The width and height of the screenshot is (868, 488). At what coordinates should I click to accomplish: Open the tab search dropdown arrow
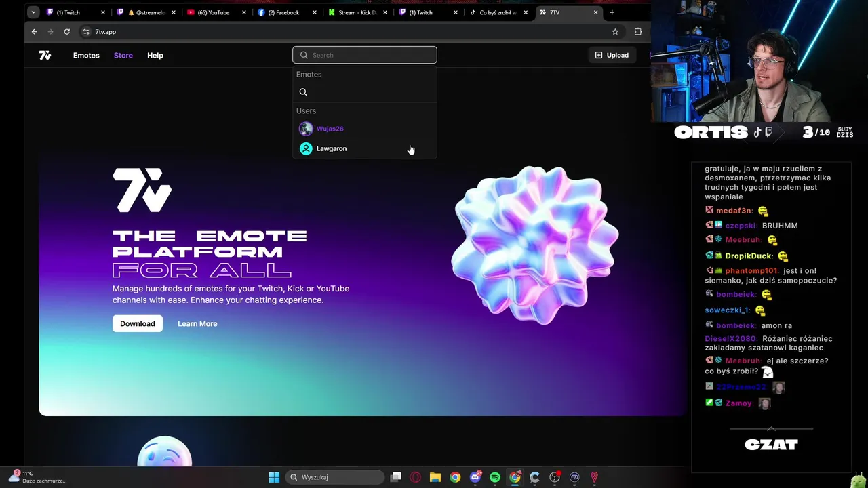click(x=33, y=12)
